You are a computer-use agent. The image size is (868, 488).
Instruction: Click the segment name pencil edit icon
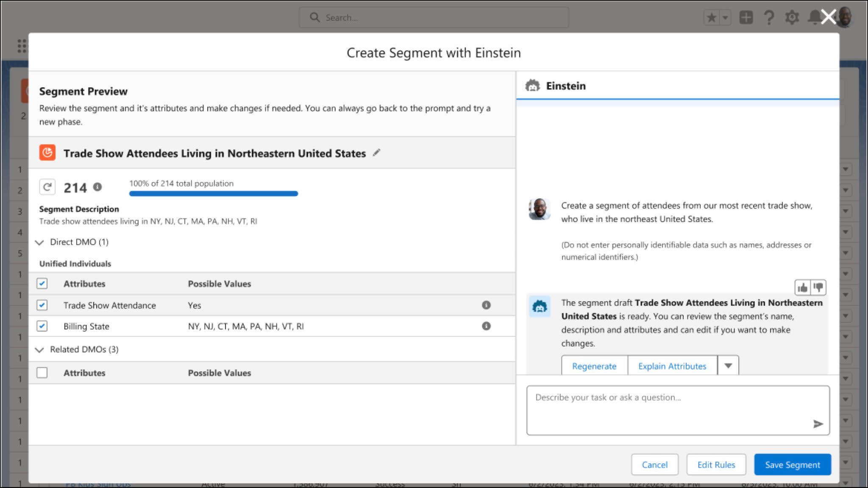[x=376, y=153]
